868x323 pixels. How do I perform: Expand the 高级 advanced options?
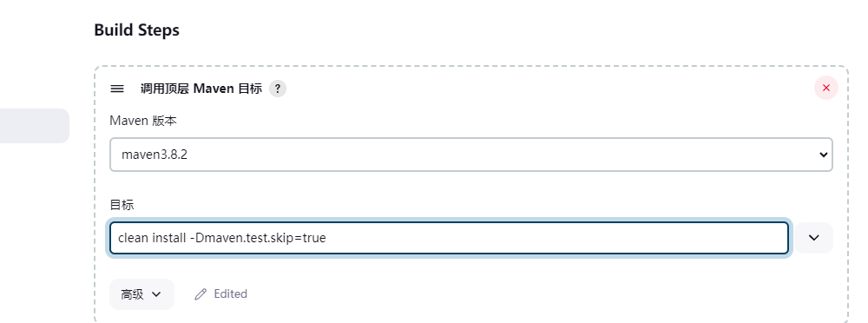[141, 294]
